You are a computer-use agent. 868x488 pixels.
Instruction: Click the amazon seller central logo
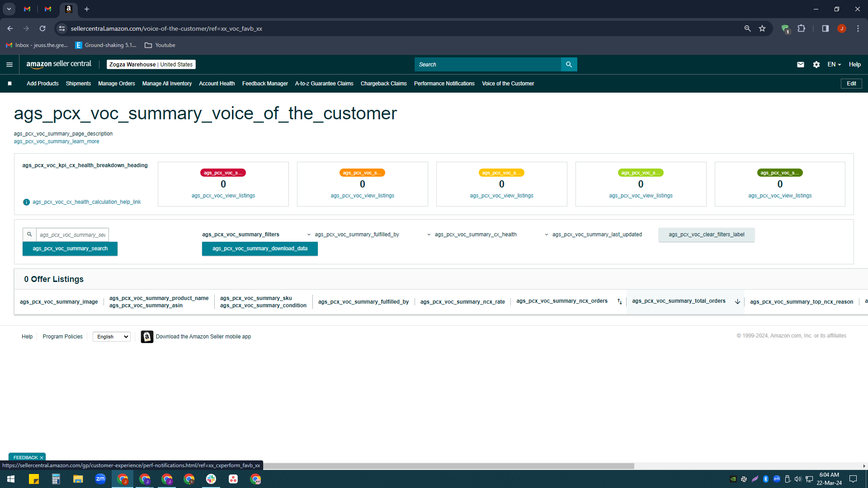pyautogui.click(x=59, y=64)
